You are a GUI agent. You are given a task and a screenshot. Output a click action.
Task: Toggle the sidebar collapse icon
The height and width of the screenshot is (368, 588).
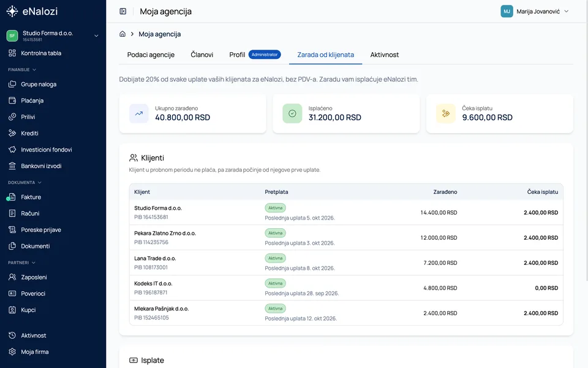[123, 11]
